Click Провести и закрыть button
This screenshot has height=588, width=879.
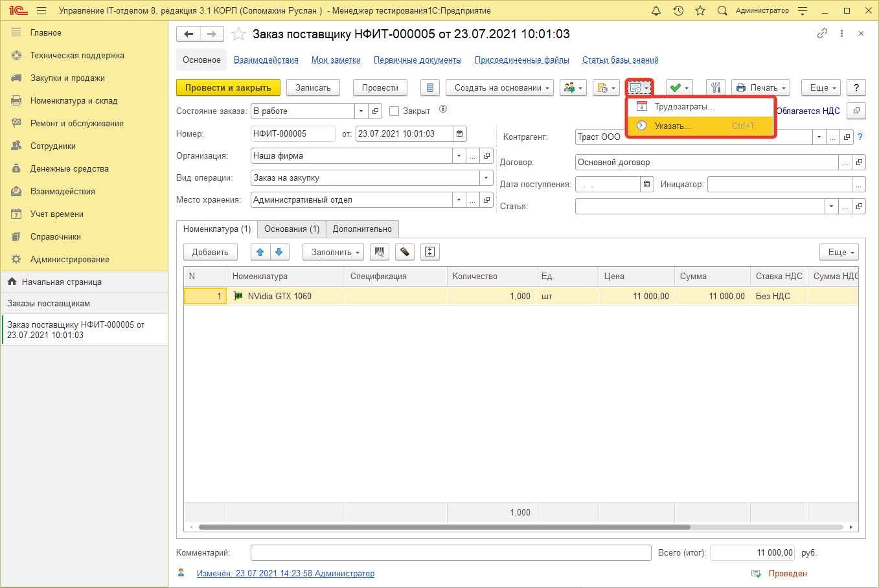(228, 88)
